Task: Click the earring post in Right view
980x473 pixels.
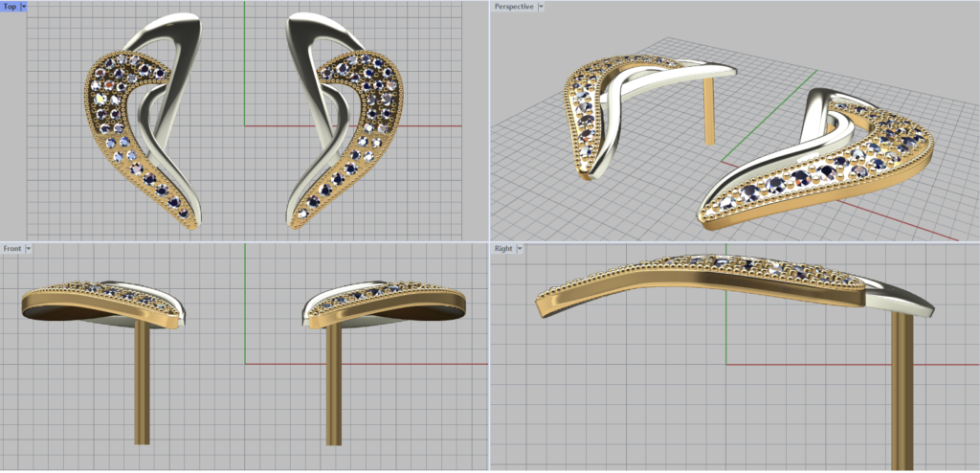Action: 902,393
